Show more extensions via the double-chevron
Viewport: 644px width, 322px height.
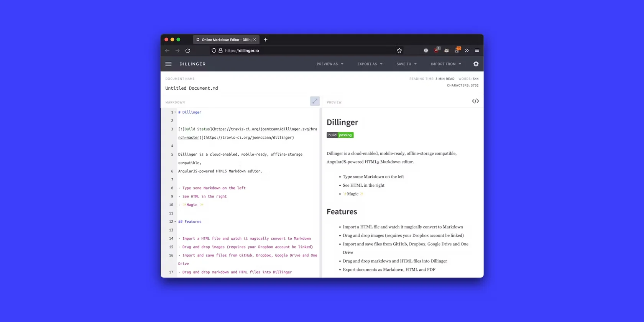[x=467, y=51]
